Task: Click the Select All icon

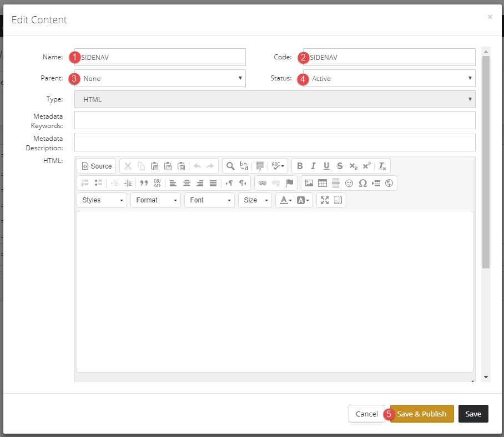Action: click(x=260, y=166)
